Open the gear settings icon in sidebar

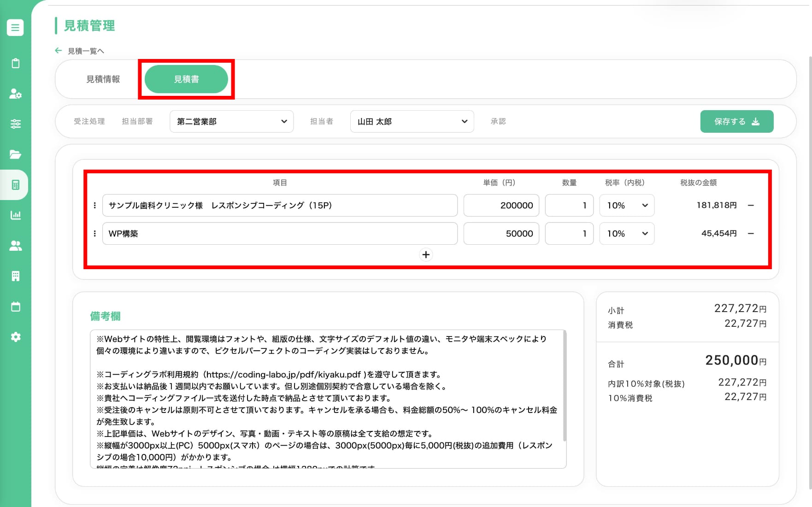[16, 337]
